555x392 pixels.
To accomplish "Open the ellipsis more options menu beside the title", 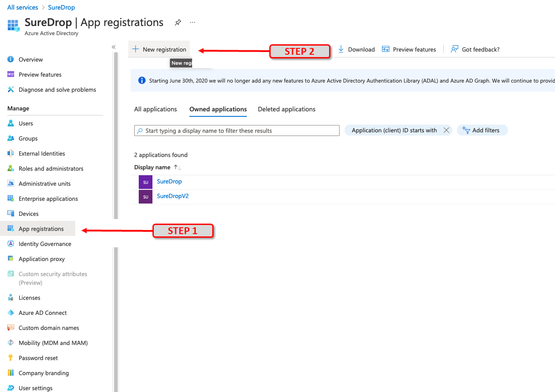I will pos(193,22).
